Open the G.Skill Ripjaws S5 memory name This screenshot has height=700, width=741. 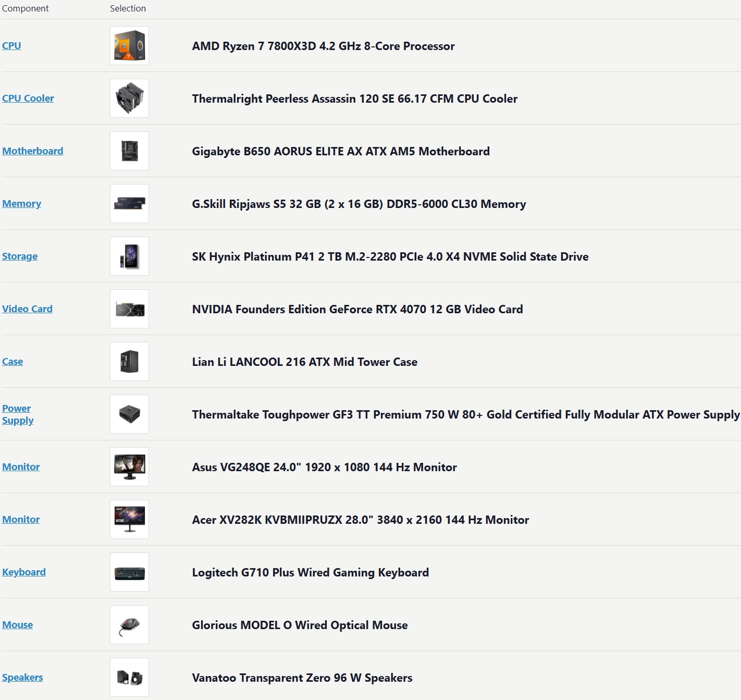tap(359, 204)
